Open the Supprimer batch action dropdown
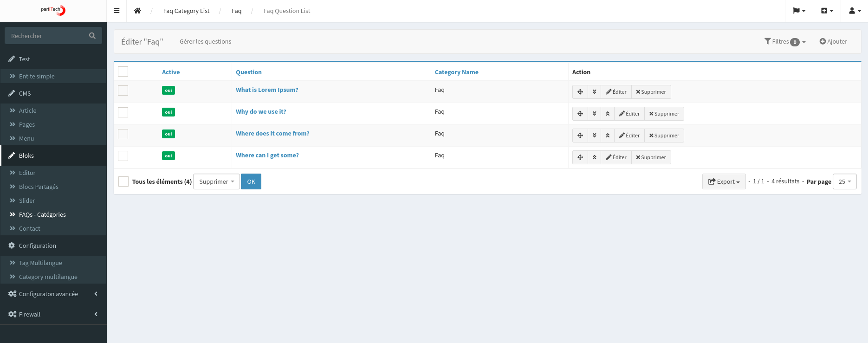 [216, 181]
